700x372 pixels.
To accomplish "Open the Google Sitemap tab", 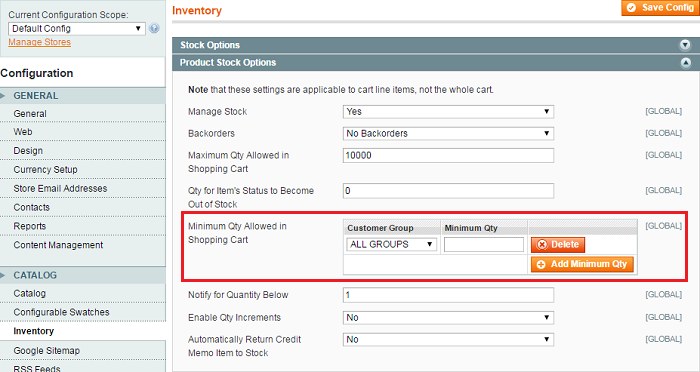I will [x=83, y=351].
